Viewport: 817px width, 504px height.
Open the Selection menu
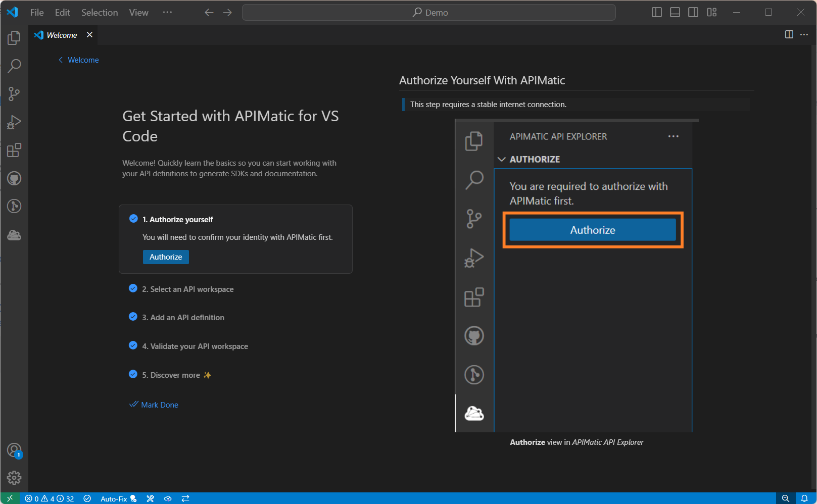click(100, 12)
